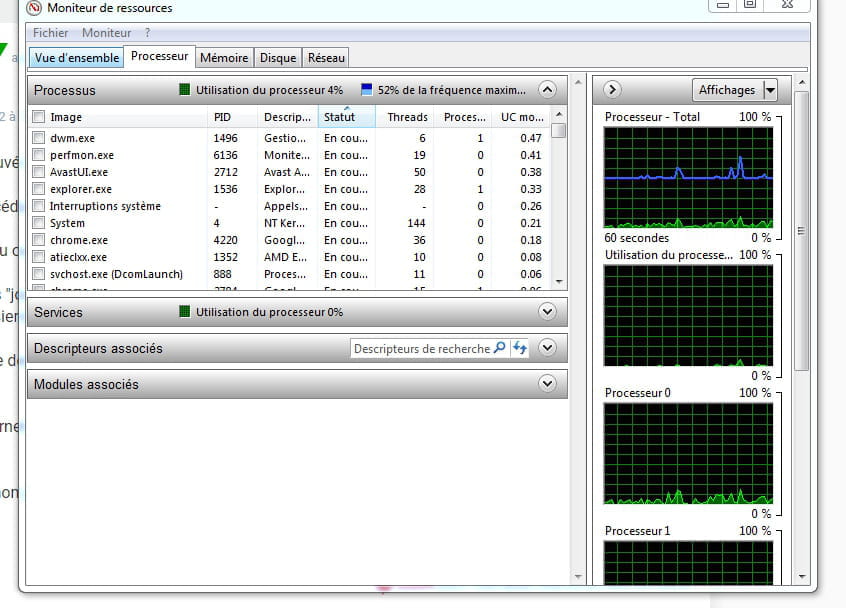
Task: Click the AvastUI.exe row name
Action: 79,172
